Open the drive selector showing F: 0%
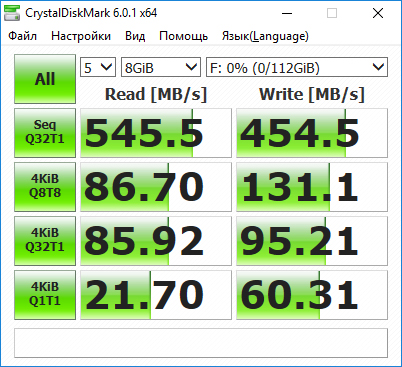Image resolution: width=402 pixels, height=367 pixels. [297, 67]
